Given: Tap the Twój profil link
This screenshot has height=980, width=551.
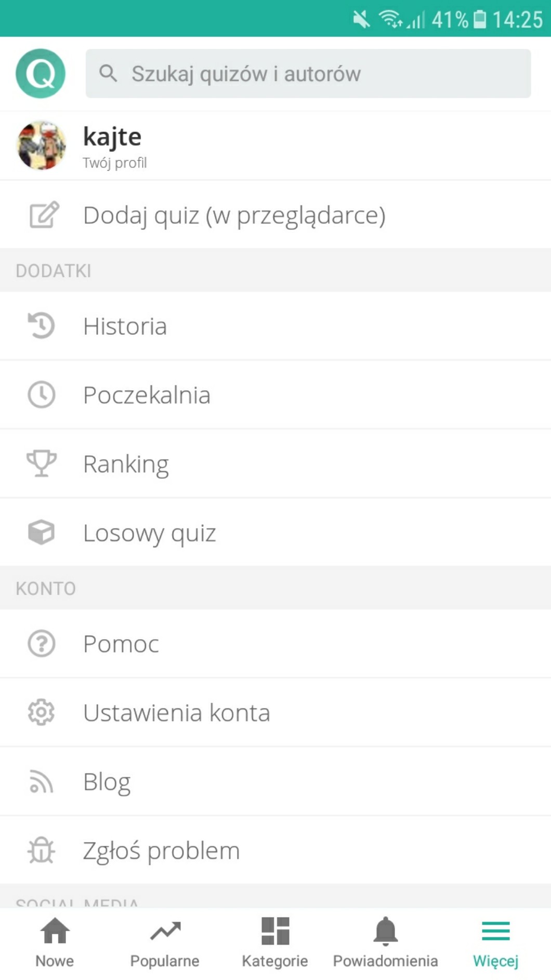Looking at the screenshot, I should [x=115, y=163].
